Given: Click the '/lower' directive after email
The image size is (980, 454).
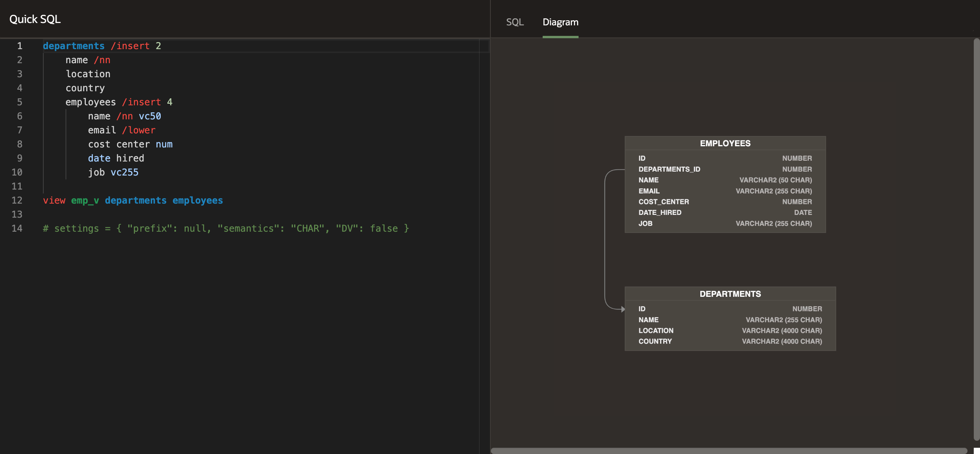Looking at the screenshot, I should pos(139,130).
